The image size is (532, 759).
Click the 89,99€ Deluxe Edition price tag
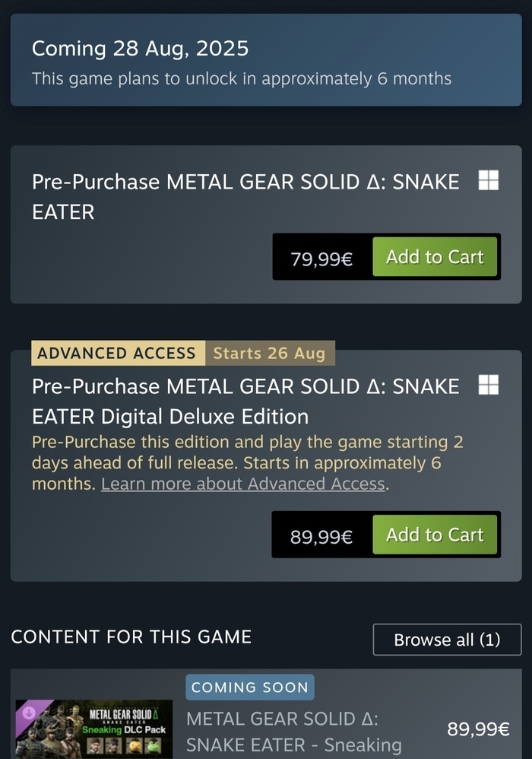(x=321, y=537)
